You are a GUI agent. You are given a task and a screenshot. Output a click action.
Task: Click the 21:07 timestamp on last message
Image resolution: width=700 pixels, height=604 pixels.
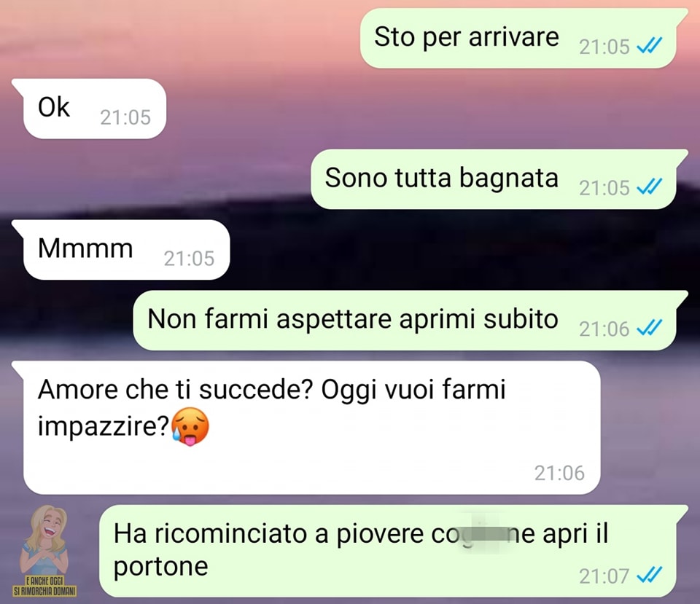604,576
